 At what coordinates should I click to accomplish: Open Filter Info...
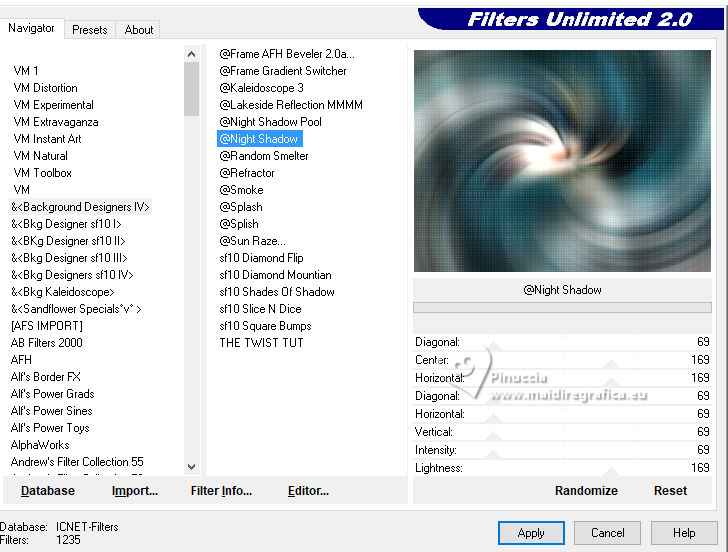[221, 491]
